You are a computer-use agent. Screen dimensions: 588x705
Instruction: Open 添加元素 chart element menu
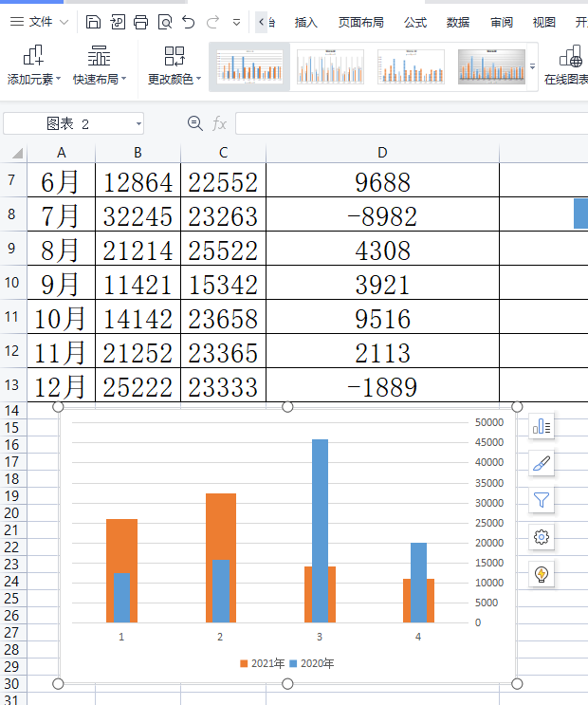pyautogui.click(x=34, y=65)
